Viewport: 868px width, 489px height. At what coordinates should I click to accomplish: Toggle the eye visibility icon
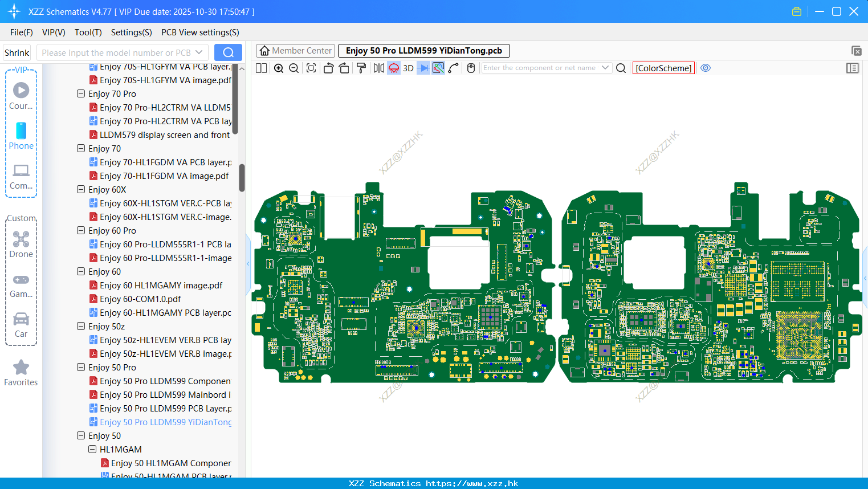[x=706, y=68]
